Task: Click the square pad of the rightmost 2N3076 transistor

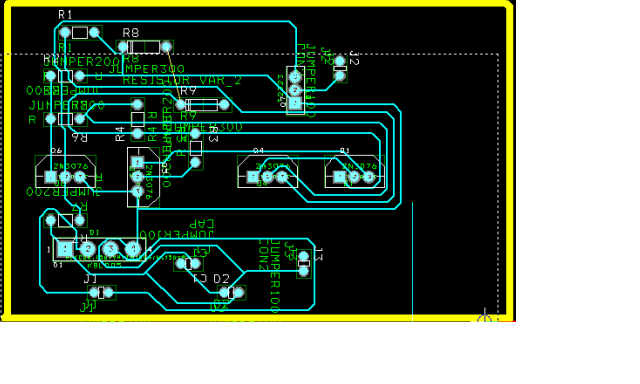Action: tap(340, 177)
